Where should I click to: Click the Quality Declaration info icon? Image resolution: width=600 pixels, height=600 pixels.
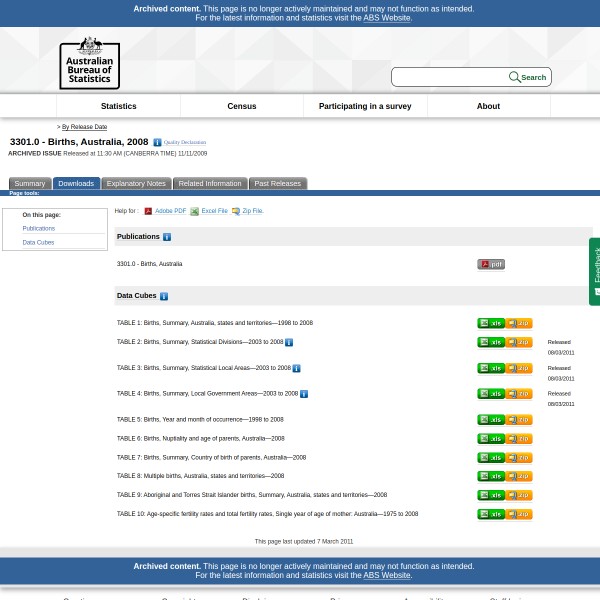[157, 143]
